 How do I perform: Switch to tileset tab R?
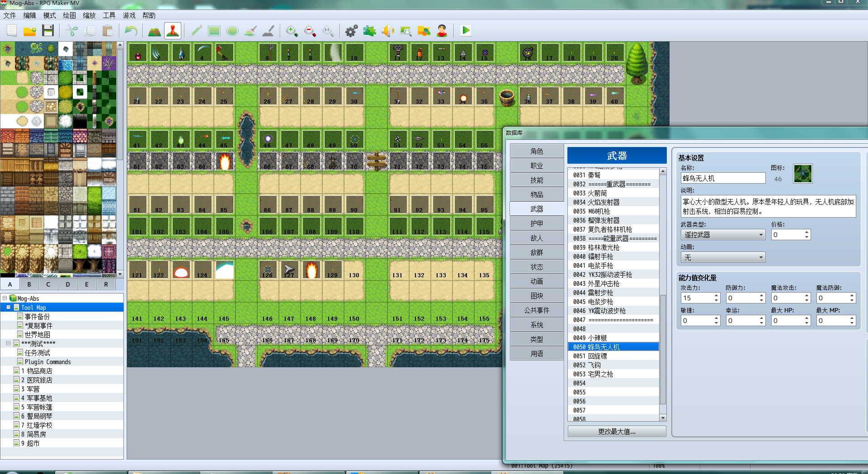106,284
